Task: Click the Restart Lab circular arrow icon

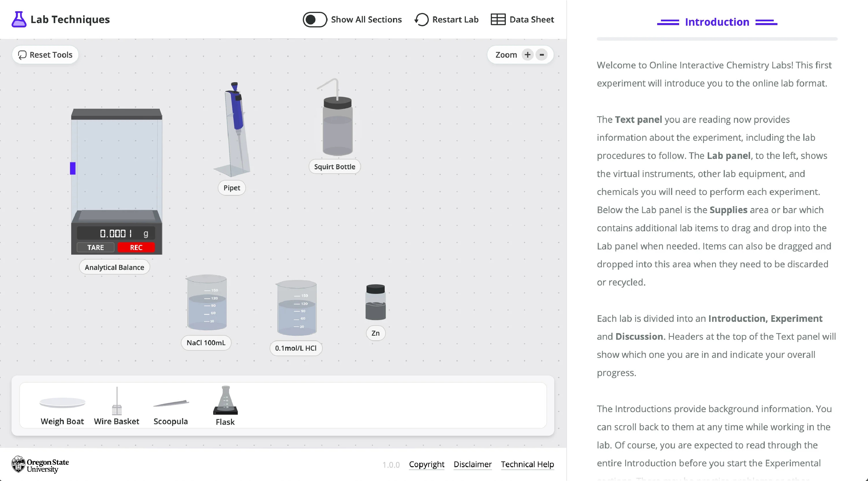Action: pyautogui.click(x=422, y=20)
